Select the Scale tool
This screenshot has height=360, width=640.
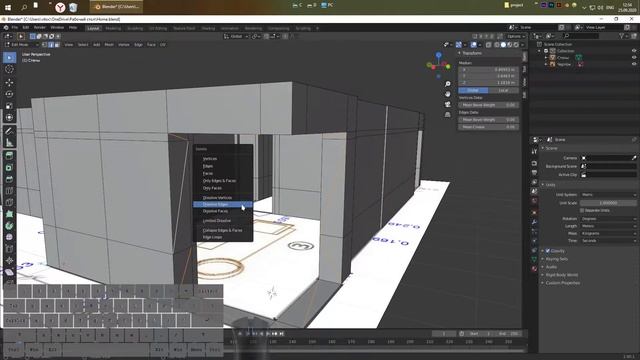(x=9, y=106)
